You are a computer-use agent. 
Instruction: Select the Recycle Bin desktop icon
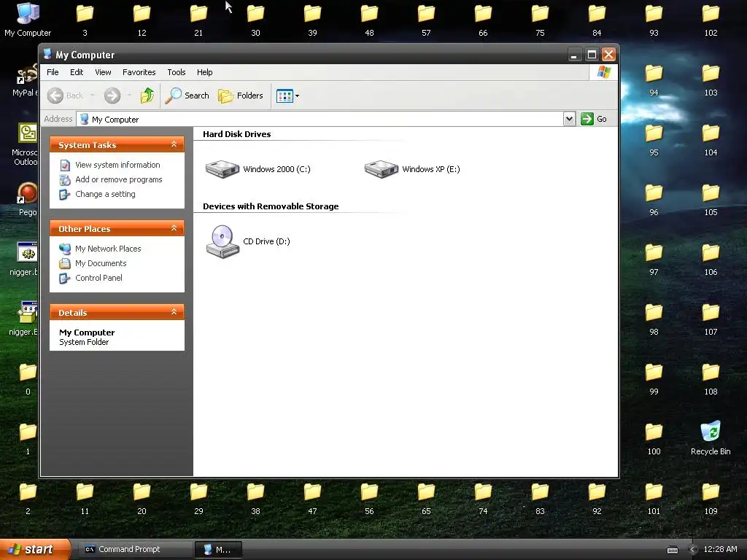click(711, 438)
